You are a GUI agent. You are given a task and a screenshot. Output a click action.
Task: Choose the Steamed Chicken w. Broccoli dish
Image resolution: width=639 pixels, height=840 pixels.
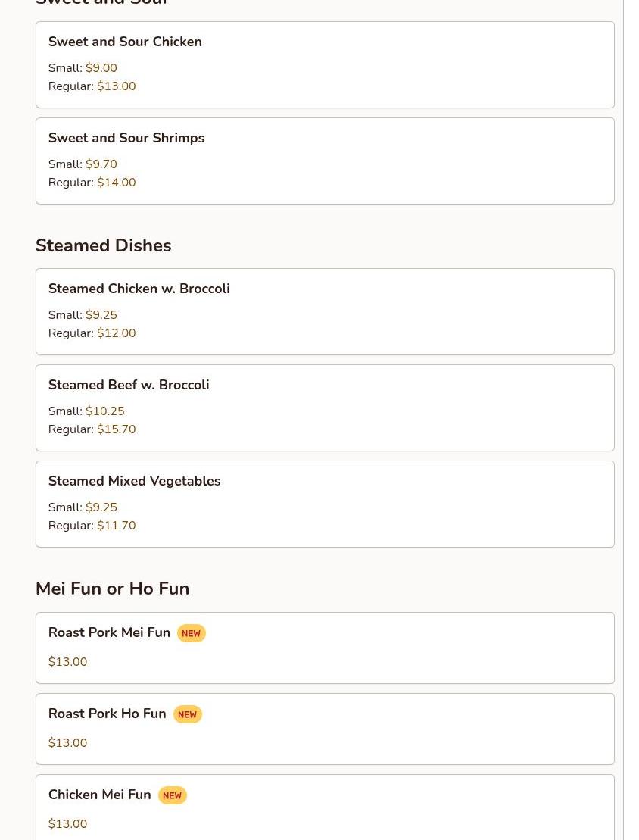coord(139,289)
